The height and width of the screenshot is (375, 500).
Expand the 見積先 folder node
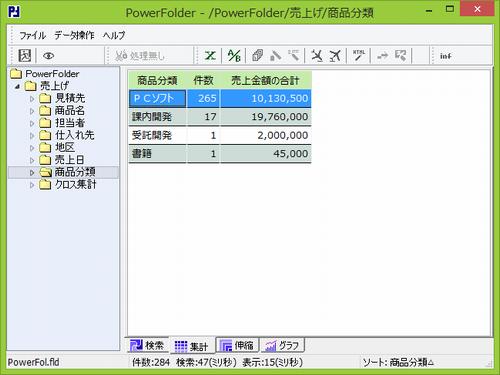pos(32,99)
